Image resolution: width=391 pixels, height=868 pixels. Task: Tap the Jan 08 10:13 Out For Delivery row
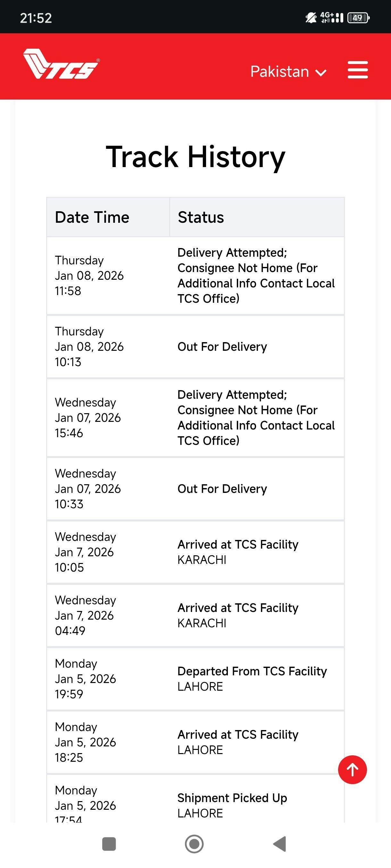click(222, 347)
